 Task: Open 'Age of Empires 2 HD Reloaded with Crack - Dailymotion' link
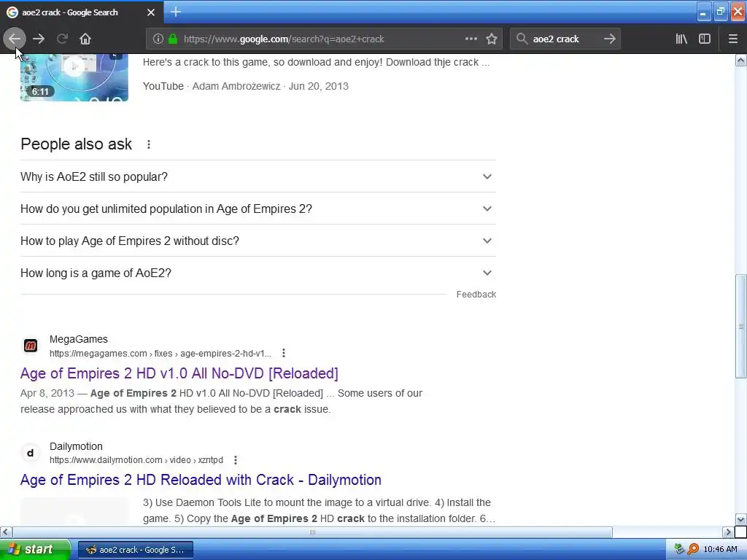tap(201, 480)
